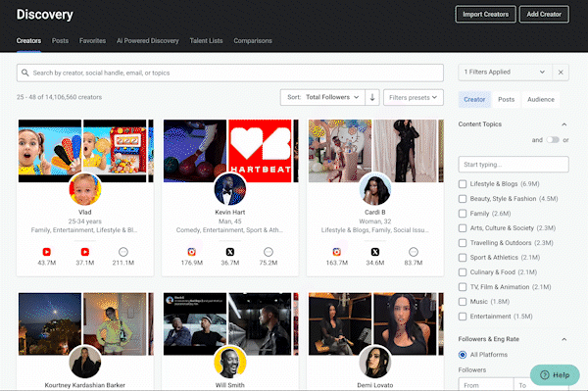This screenshot has height=392, width=588.
Task: Open the Comparisons tab
Action: 253,41
